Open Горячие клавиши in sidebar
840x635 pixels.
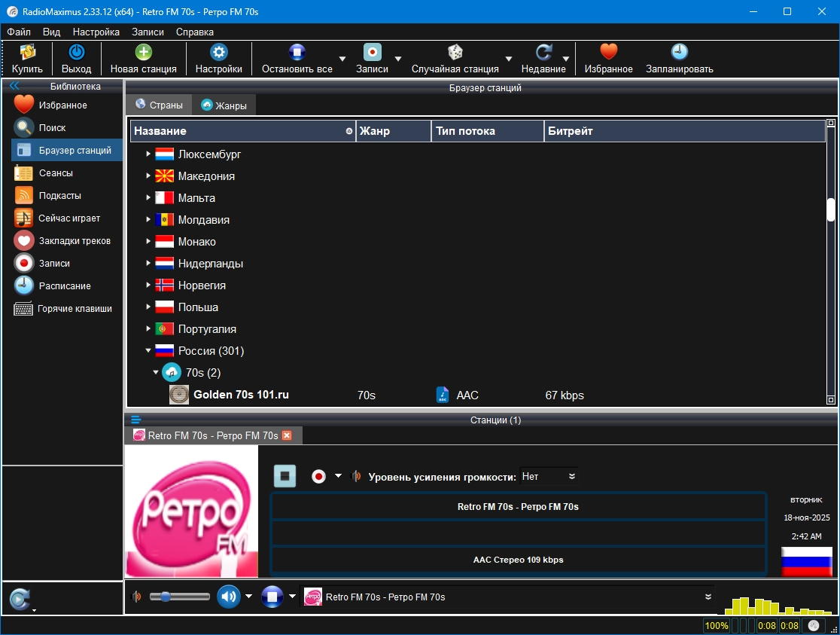[75, 308]
